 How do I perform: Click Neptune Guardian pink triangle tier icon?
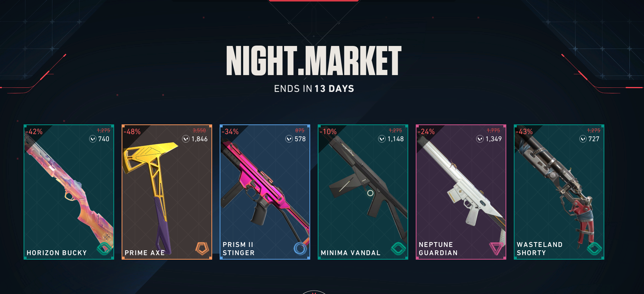(x=496, y=249)
